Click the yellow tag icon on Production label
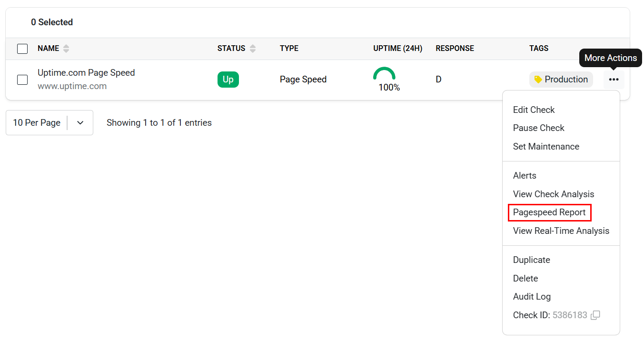This screenshot has height=342, width=644. [x=539, y=79]
